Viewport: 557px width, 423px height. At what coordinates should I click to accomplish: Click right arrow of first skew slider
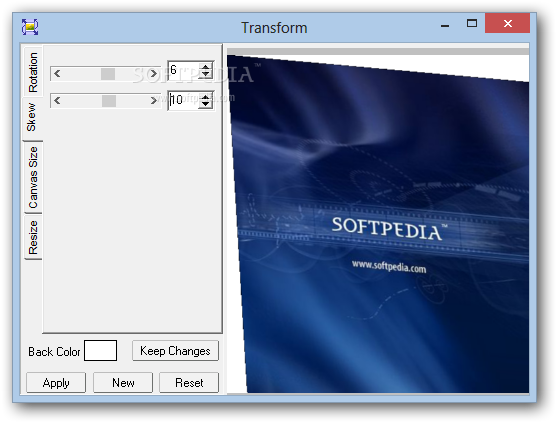click(153, 74)
